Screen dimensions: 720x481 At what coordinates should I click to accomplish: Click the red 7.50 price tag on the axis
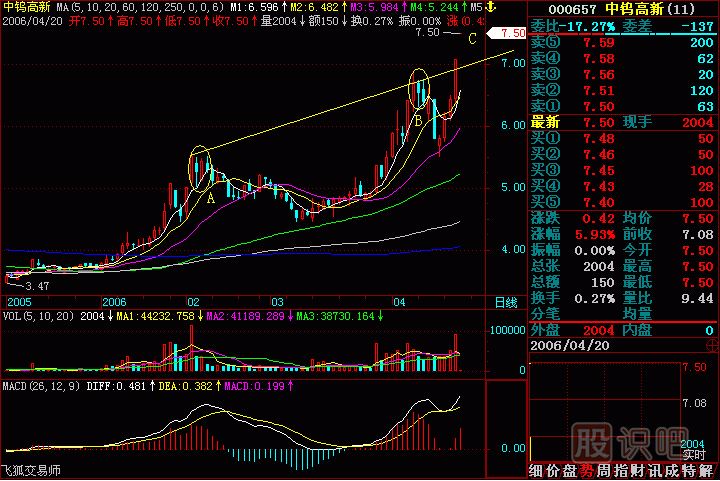tap(502, 34)
